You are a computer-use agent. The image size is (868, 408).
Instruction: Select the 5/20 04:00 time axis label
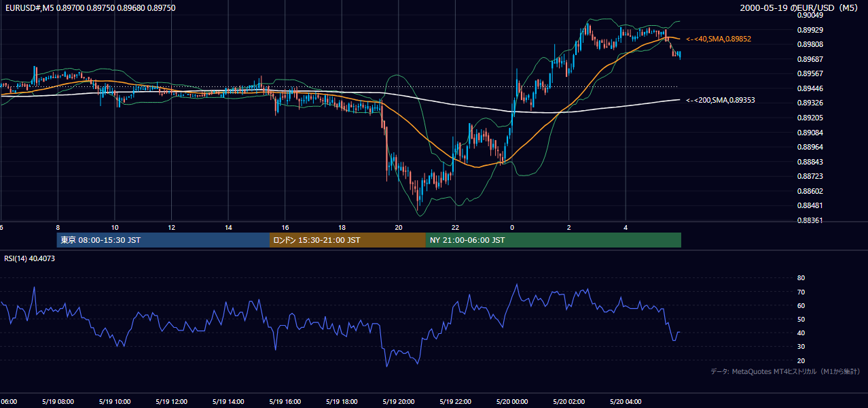[x=626, y=402]
